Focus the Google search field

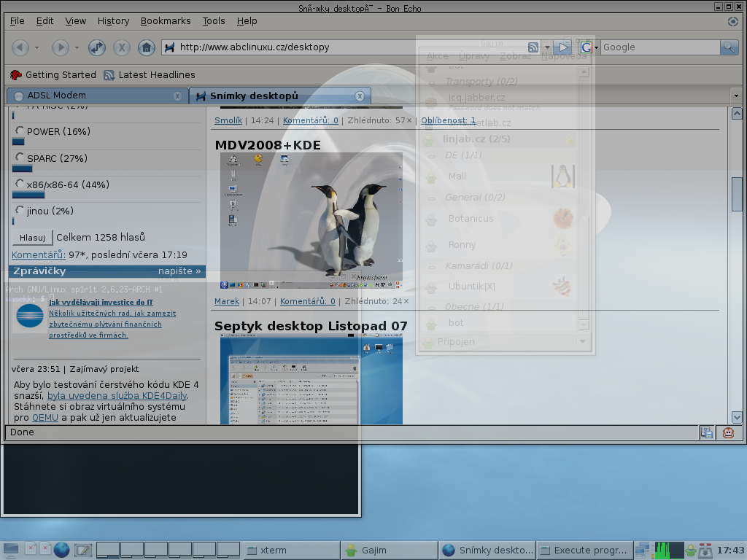[660, 47]
